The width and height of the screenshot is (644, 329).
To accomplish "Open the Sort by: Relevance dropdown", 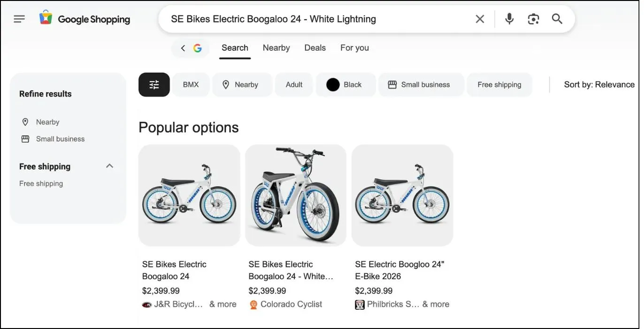I will coord(599,85).
